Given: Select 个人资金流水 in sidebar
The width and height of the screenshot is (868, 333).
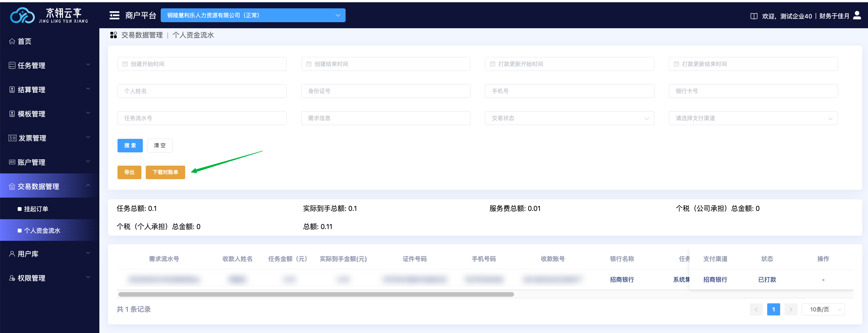Looking at the screenshot, I should point(42,230).
